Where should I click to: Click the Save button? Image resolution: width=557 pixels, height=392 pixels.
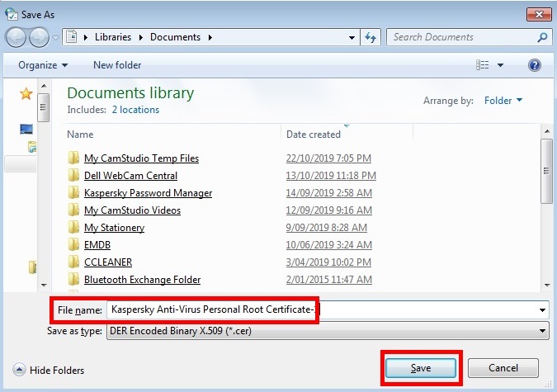click(421, 368)
